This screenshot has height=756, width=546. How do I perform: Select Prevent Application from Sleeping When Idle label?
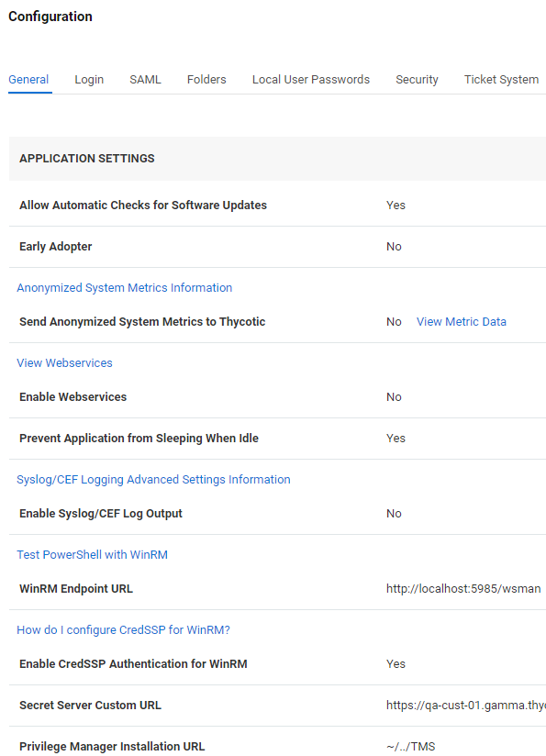point(139,439)
